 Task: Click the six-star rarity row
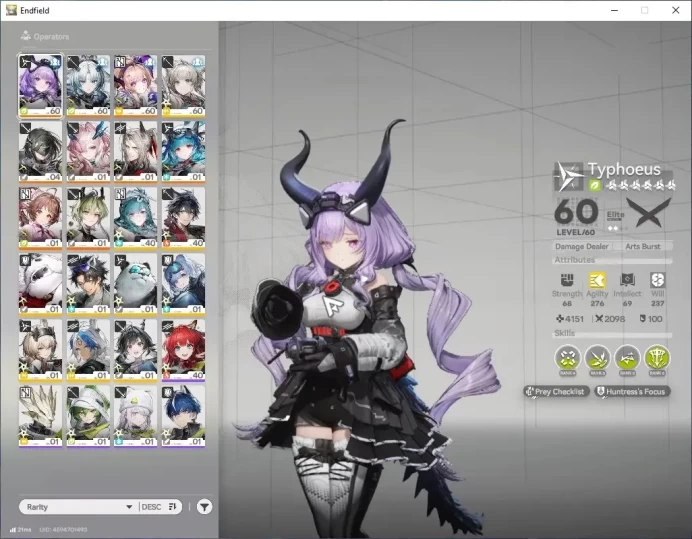641,186
